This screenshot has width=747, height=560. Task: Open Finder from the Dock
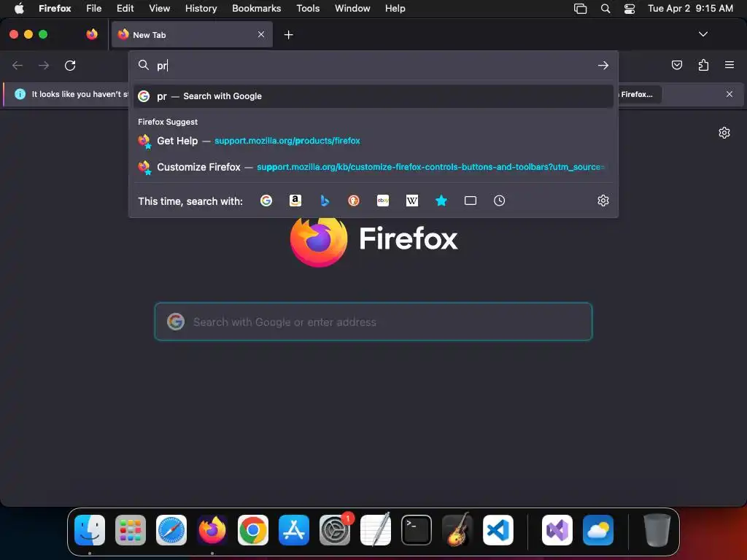point(90,530)
